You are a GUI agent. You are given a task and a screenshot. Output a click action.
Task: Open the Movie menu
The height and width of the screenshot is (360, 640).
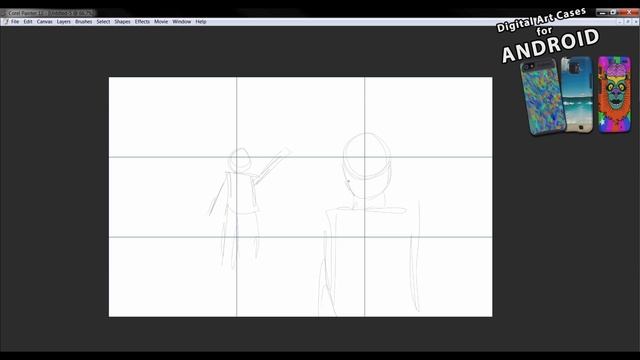tap(161, 22)
